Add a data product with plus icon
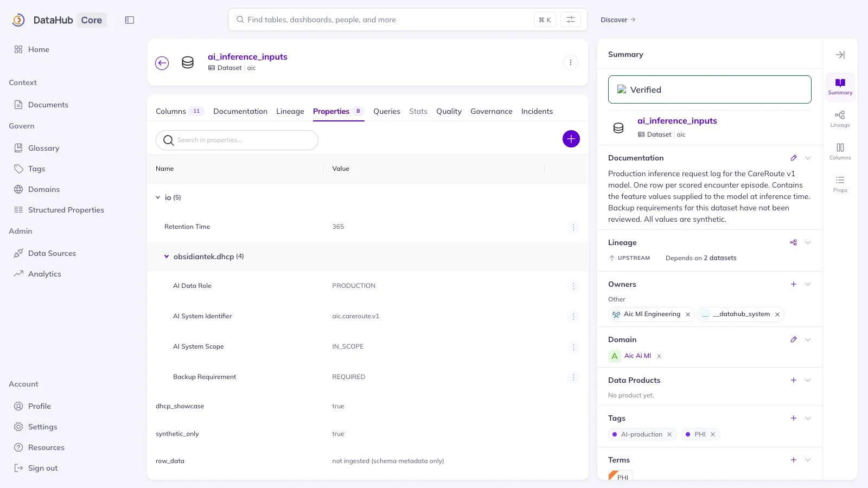868x488 pixels. pyautogui.click(x=793, y=380)
